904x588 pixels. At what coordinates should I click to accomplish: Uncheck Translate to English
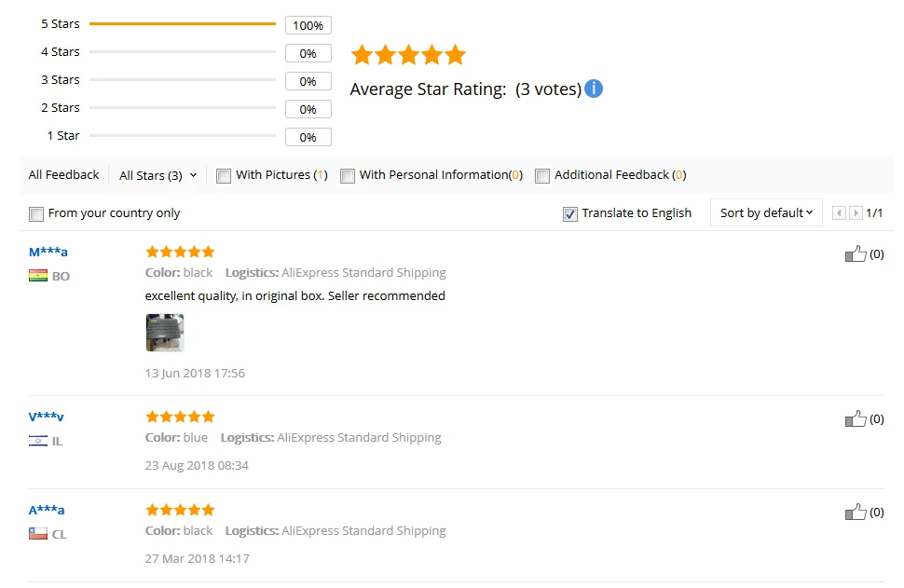[x=570, y=214]
